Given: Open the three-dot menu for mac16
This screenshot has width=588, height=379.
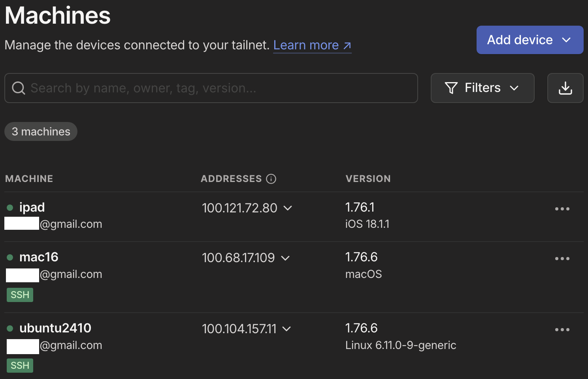Looking at the screenshot, I should 562,259.
